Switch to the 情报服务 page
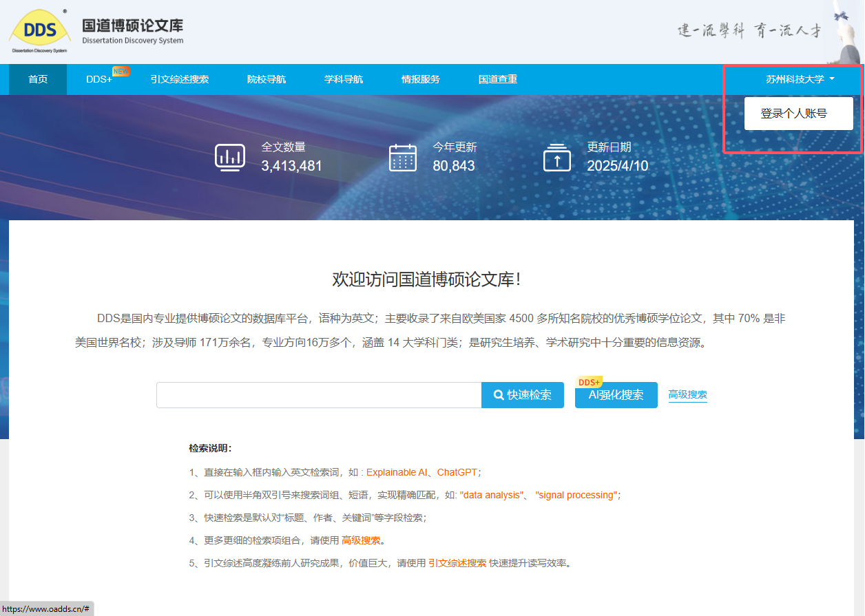The width and height of the screenshot is (865, 616). [x=421, y=79]
